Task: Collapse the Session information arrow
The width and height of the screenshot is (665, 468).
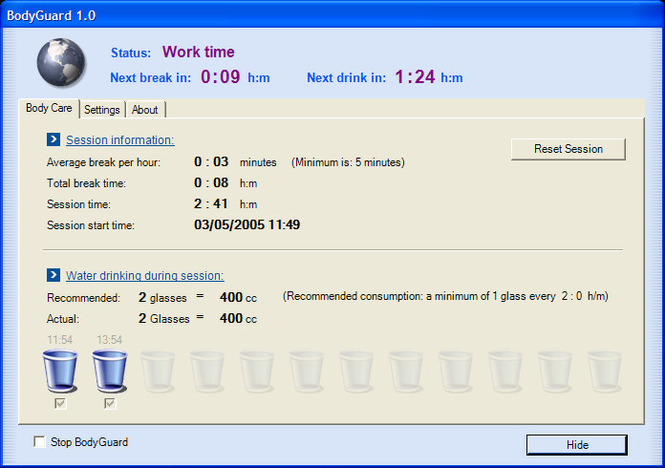Action: (x=53, y=139)
